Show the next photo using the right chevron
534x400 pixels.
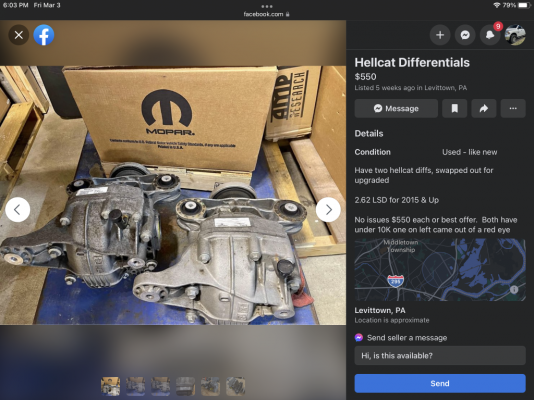[328, 210]
